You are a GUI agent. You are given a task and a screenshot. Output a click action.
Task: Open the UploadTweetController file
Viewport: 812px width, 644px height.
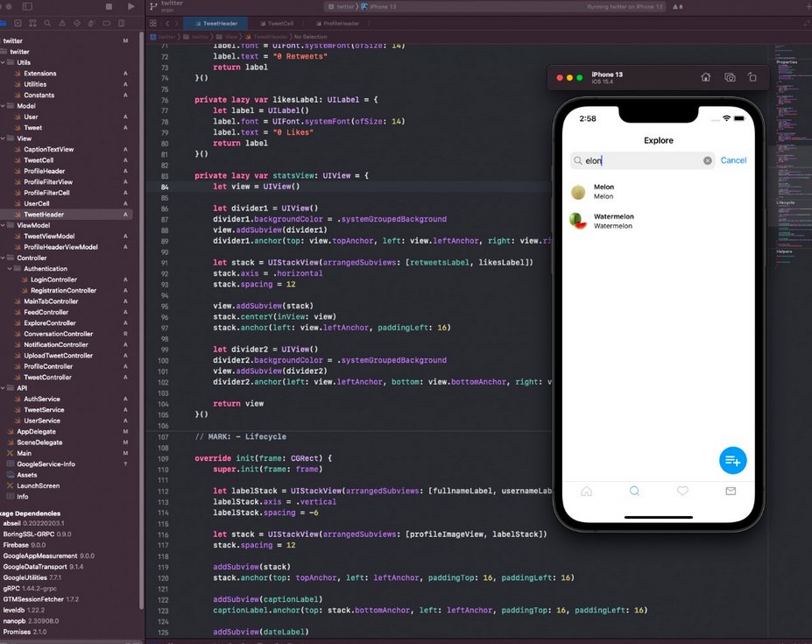coord(58,356)
